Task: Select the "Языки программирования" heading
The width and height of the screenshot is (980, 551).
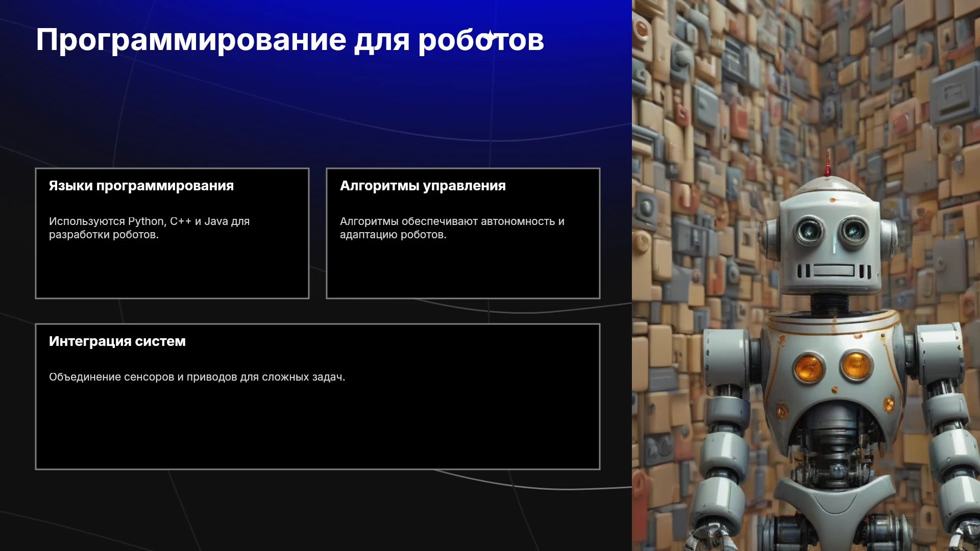Action: coord(141,186)
